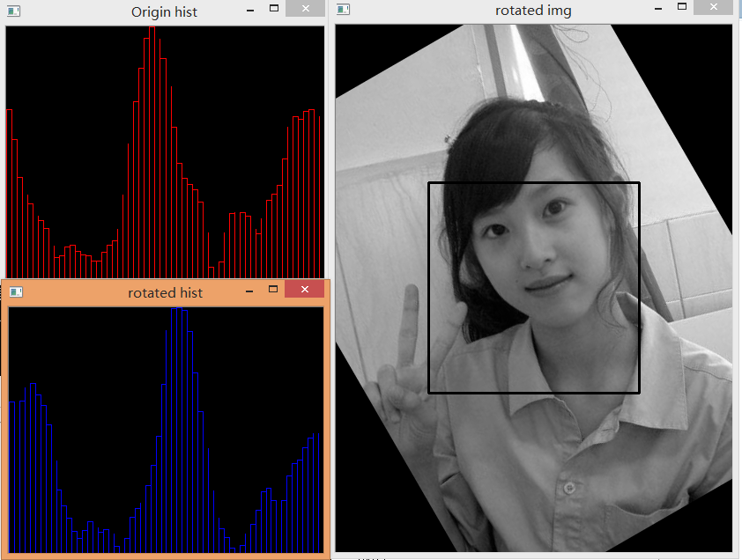Maximize the rotated img window
Viewport: 742px width, 560px height.
[x=679, y=7]
